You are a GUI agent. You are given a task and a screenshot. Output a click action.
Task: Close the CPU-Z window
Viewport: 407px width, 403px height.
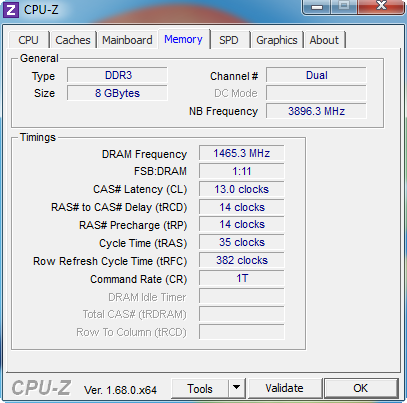click(x=381, y=6)
